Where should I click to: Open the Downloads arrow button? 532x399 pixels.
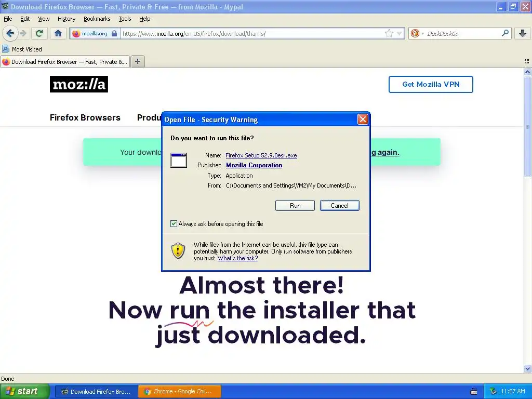(x=523, y=33)
